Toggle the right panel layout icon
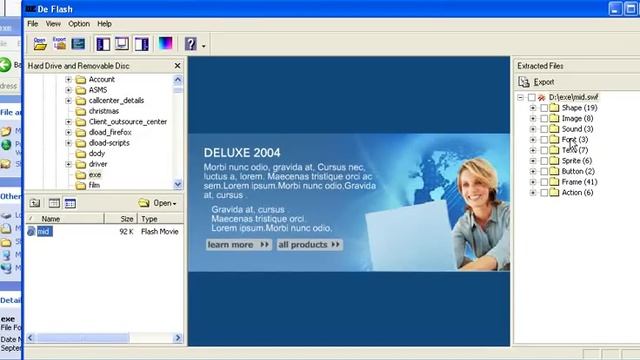 [142, 44]
